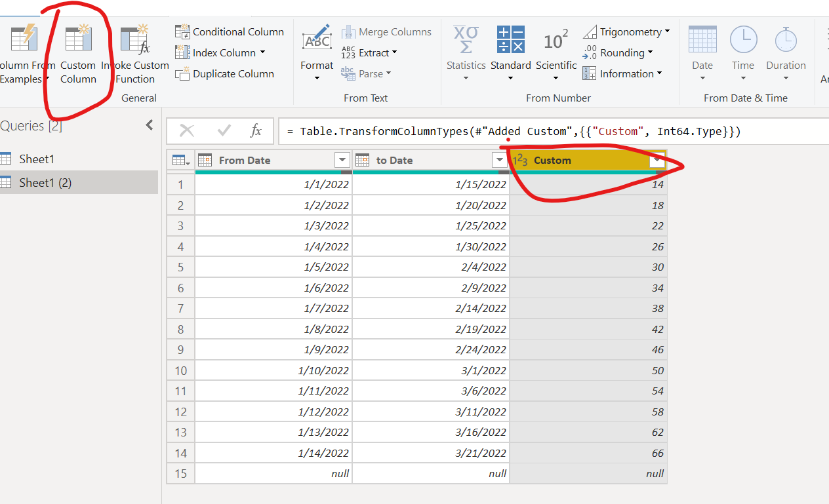
Task: Click Invoke Custom Function icon
Action: tap(135, 38)
